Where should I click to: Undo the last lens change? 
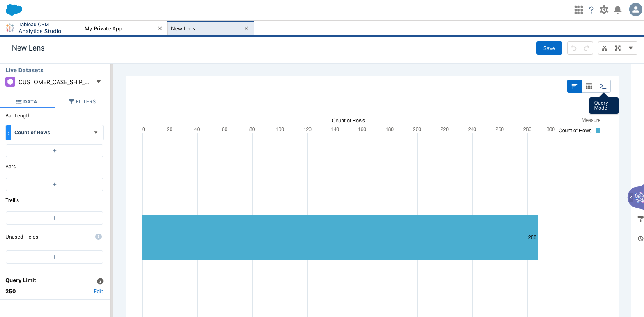pyautogui.click(x=574, y=48)
